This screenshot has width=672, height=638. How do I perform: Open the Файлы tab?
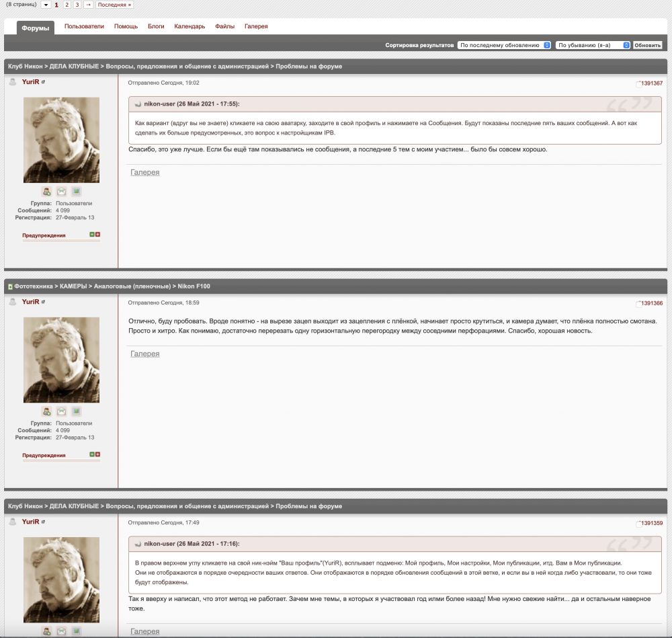click(x=224, y=26)
